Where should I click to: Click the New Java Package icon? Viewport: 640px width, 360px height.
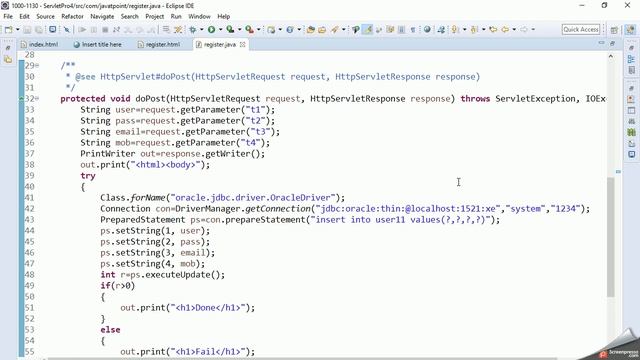pyautogui.click(x=271, y=29)
